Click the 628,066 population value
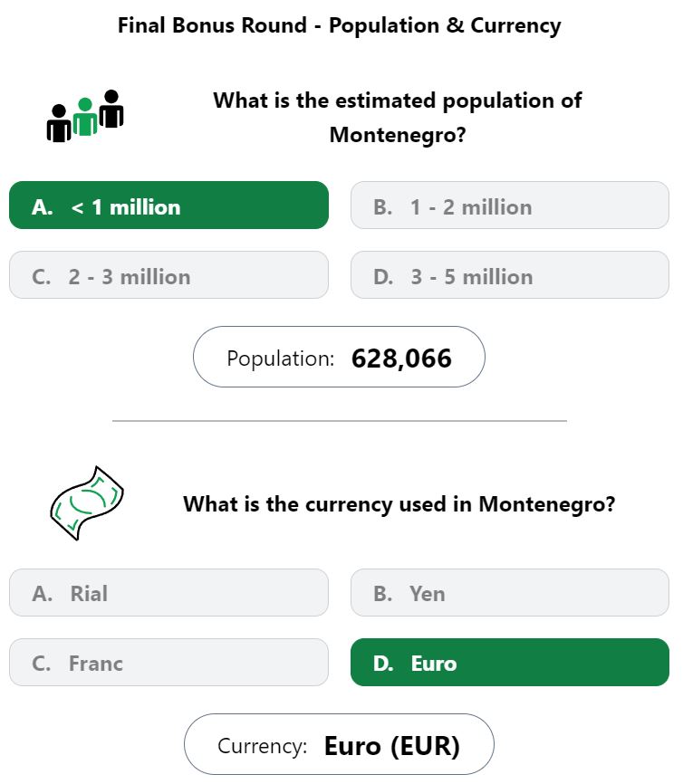Image resolution: width=683 pixels, height=784 pixels. [x=401, y=359]
